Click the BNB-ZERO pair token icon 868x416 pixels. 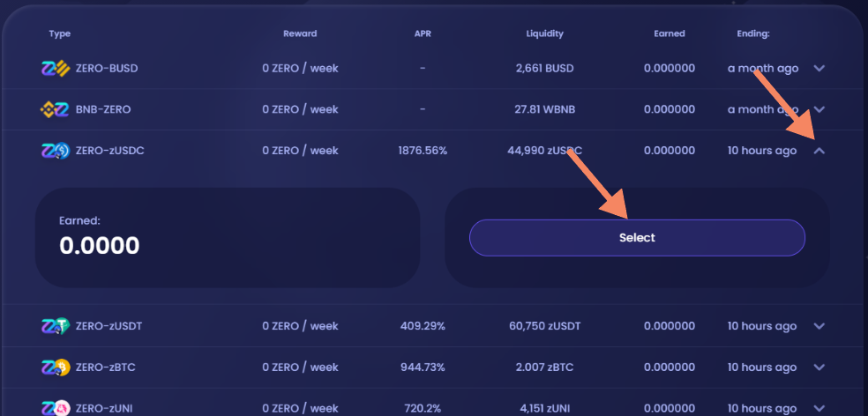tap(56, 109)
